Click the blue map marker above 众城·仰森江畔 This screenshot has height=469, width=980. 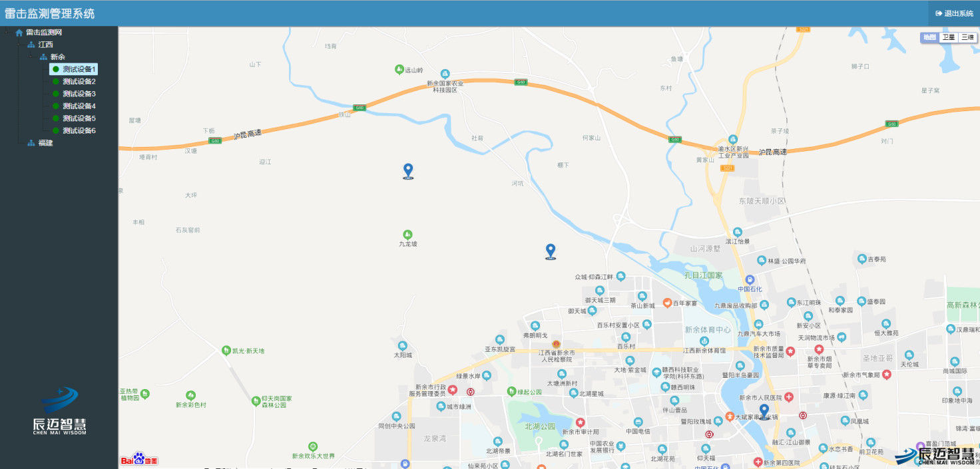coord(551,251)
